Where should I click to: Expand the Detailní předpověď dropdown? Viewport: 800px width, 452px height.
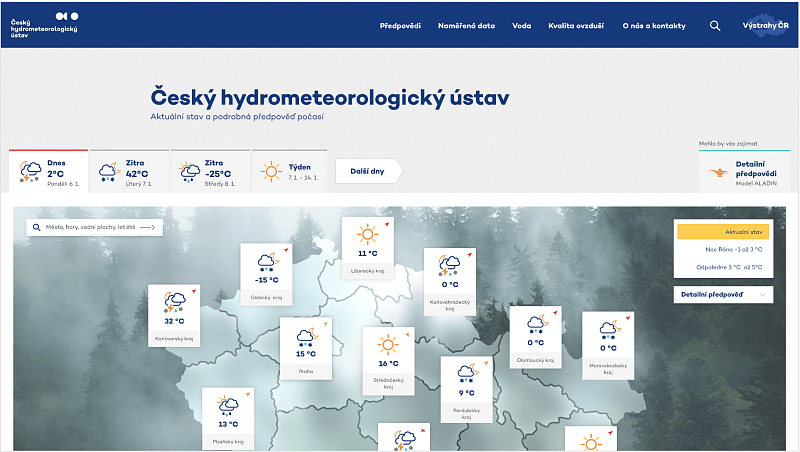coord(725,295)
